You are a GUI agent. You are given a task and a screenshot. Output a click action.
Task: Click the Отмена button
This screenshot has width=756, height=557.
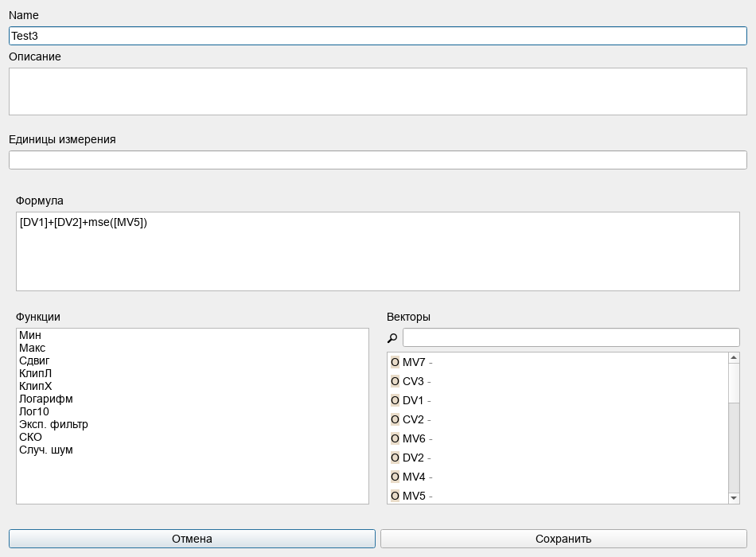(x=192, y=539)
